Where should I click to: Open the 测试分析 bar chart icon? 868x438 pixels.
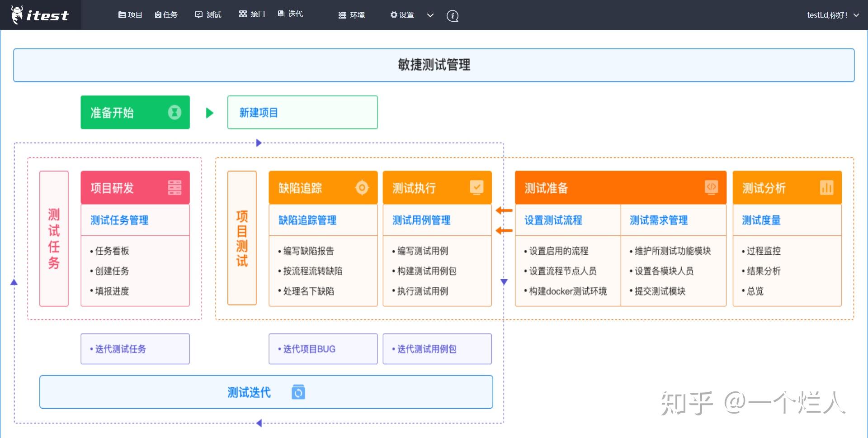click(x=827, y=187)
